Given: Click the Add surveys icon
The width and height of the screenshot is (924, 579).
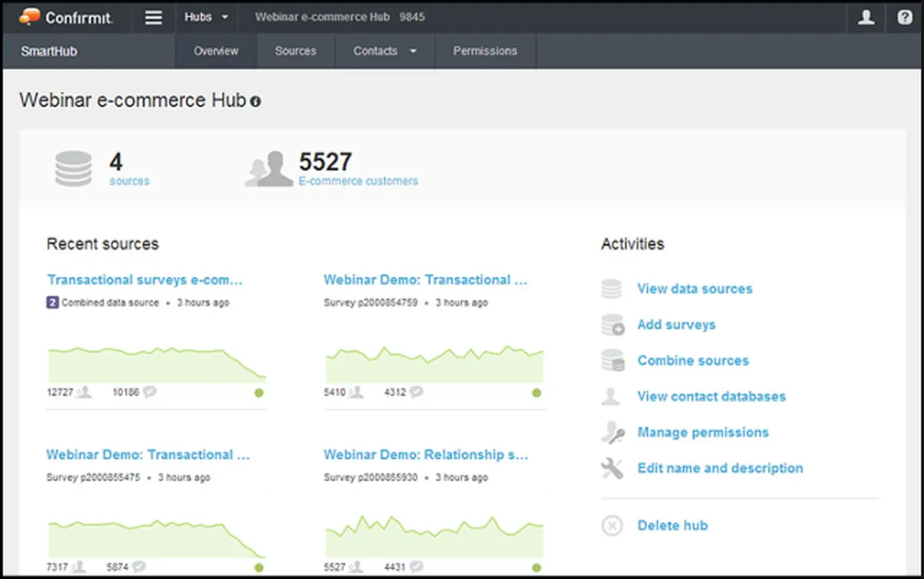Looking at the screenshot, I should tap(613, 325).
